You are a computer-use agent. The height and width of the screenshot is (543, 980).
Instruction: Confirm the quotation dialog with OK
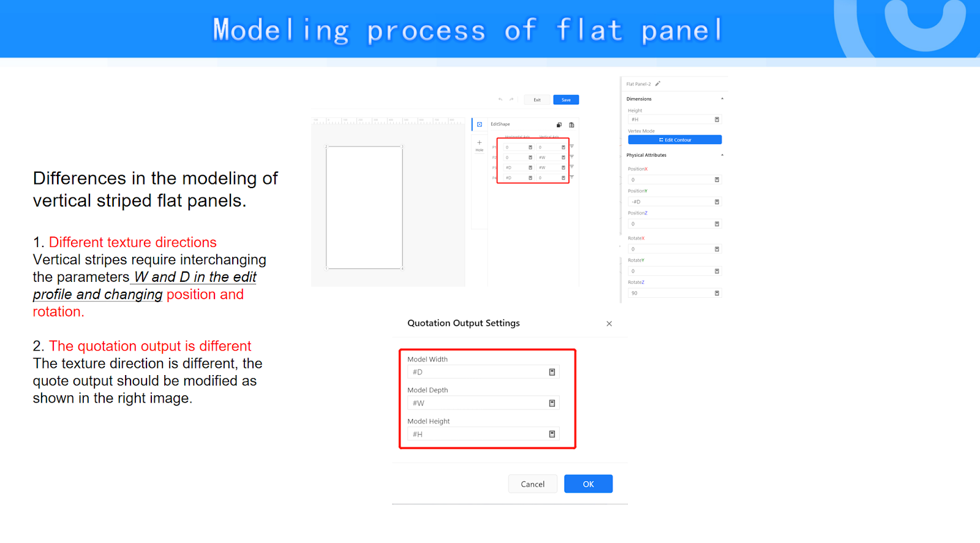pyautogui.click(x=588, y=484)
